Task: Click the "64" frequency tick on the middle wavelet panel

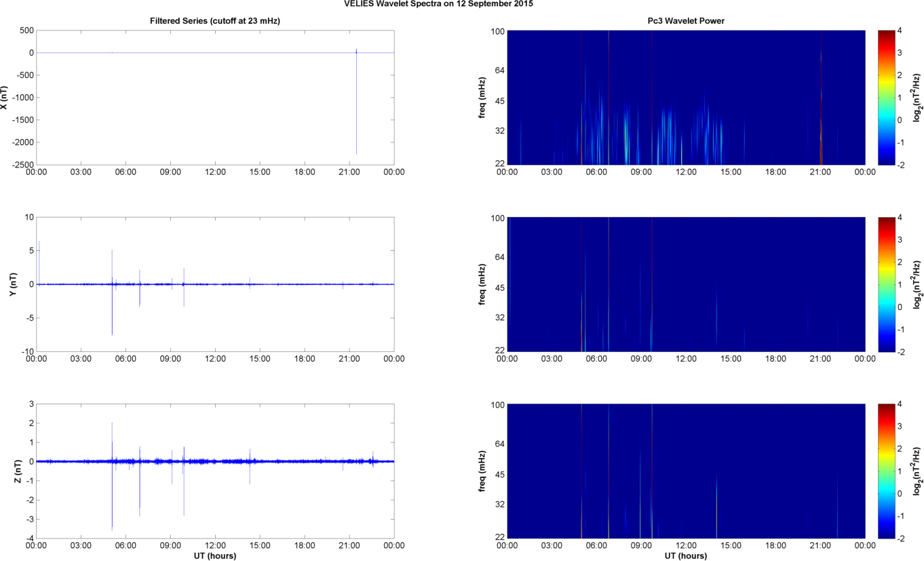Action: pyautogui.click(x=501, y=257)
